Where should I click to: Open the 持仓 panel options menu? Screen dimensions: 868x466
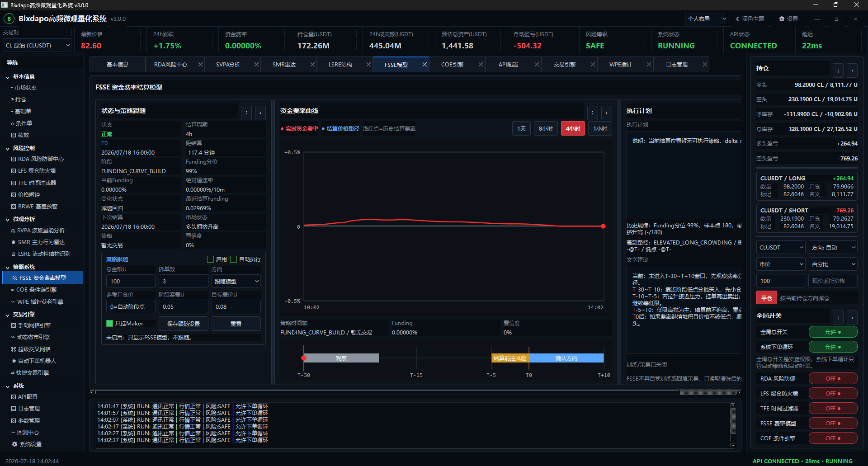(838, 71)
